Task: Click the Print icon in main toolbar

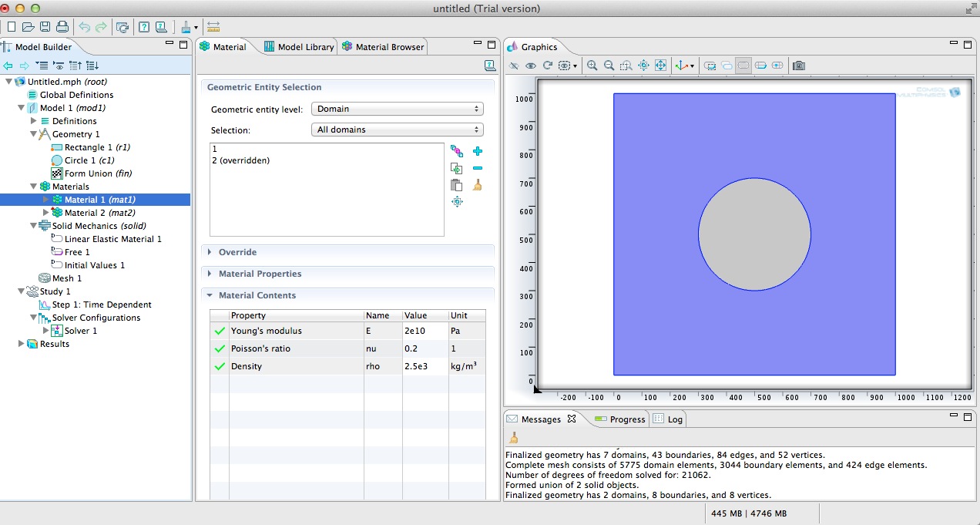Action: coord(62,27)
